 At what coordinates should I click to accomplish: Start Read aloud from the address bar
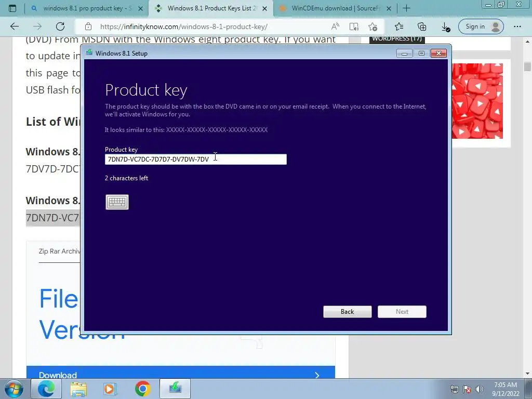click(335, 26)
